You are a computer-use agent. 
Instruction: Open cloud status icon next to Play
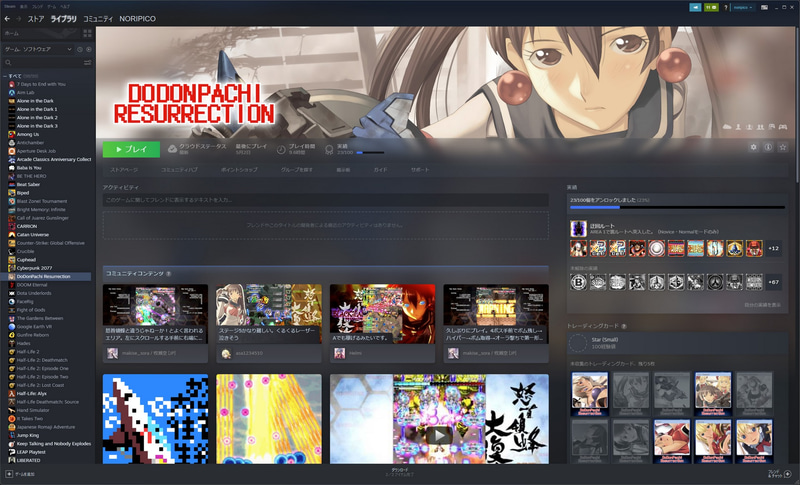172,149
